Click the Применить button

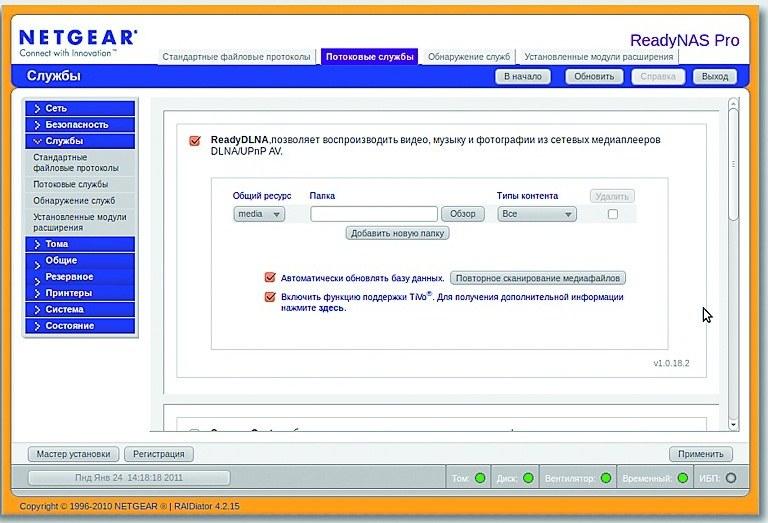click(700, 454)
